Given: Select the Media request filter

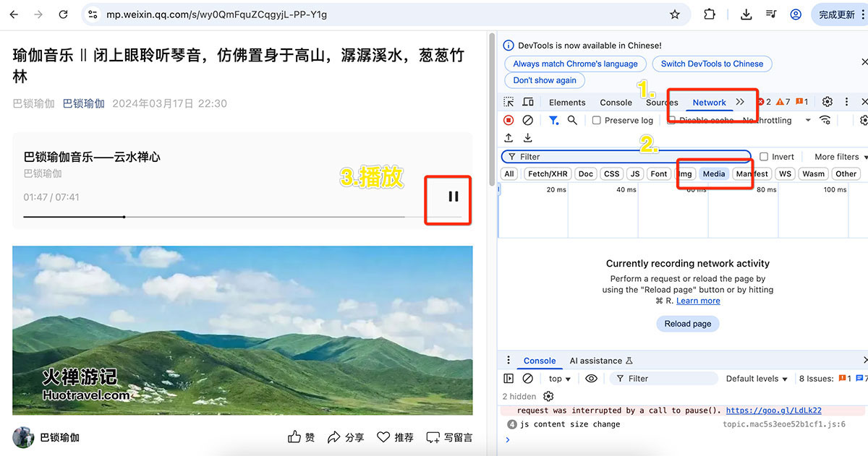Looking at the screenshot, I should click(x=714, y=173).
